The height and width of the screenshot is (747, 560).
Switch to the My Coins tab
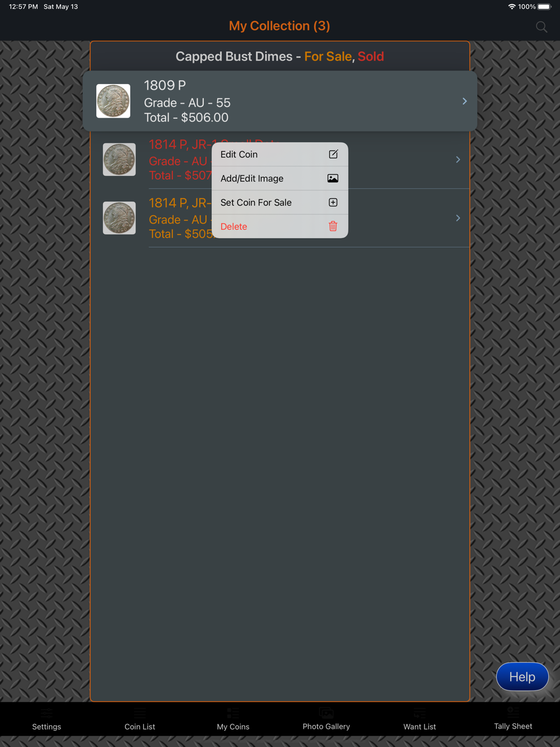(x=233, y=719)
